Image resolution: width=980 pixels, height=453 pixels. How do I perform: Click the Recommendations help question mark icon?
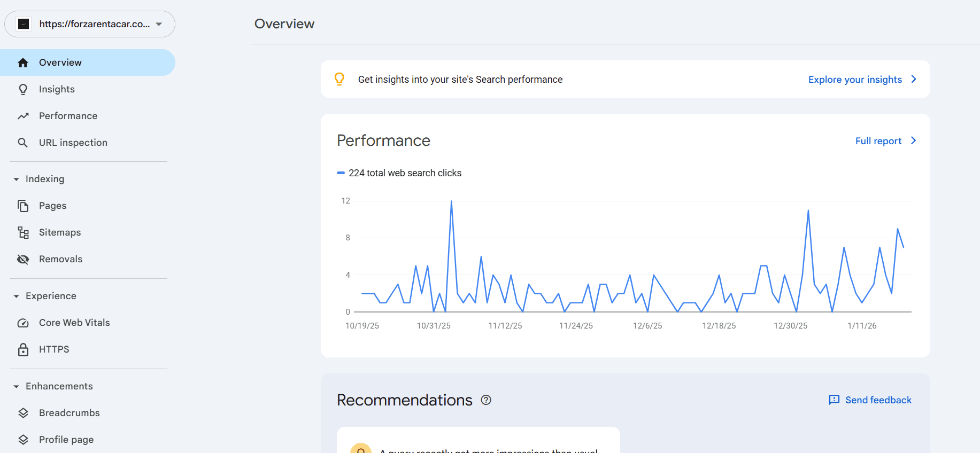point(486,400)
